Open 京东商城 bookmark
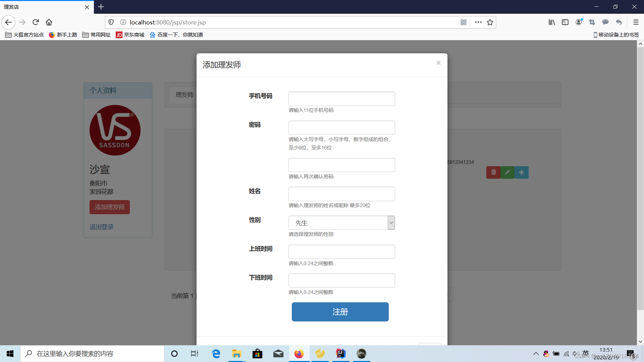Screen dimensions: 644x362 pos(130,35)
